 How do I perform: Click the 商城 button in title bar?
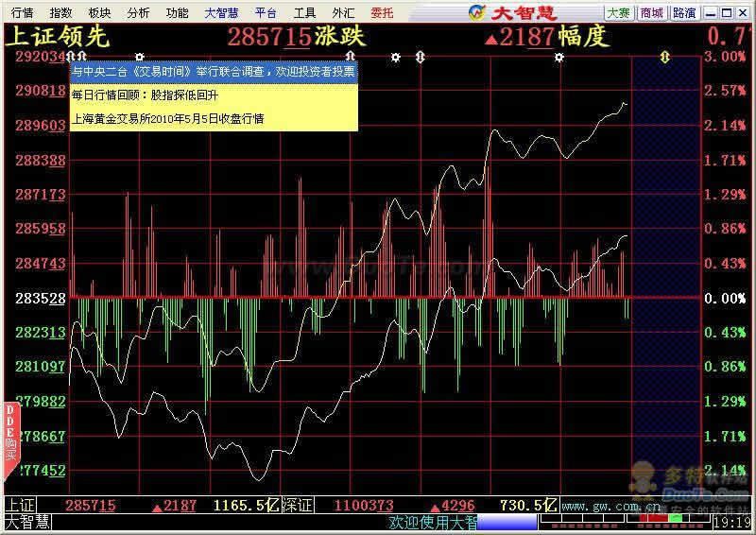652,12
